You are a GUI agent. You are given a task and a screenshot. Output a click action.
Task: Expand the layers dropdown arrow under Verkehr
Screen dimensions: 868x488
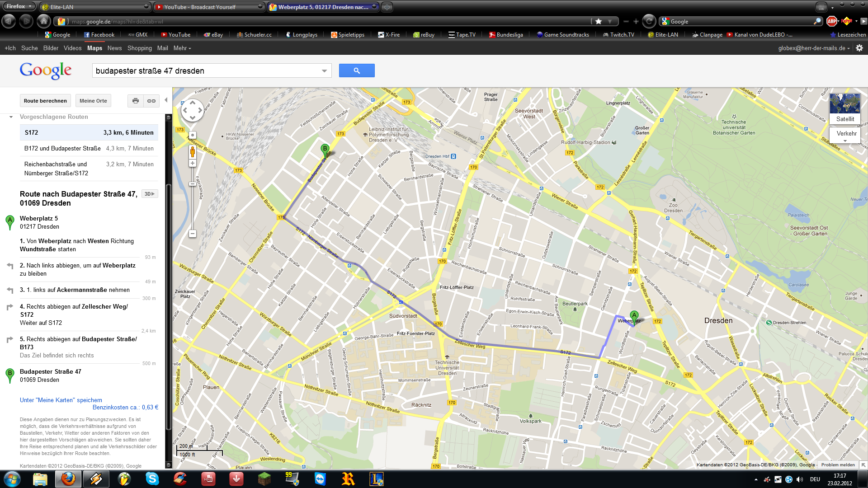[x=845, y=141]
